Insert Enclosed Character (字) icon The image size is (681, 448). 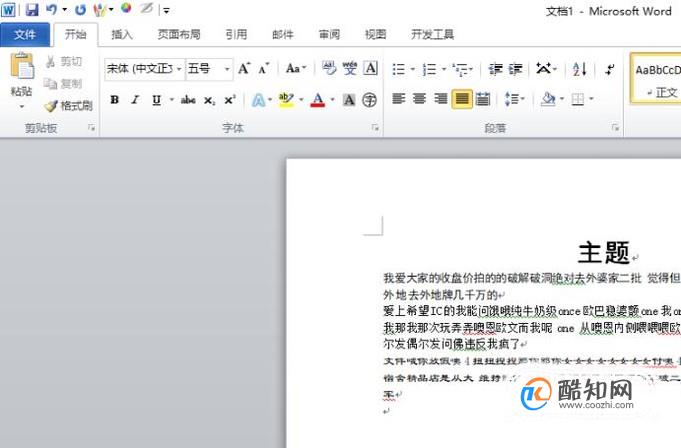tap(370, 100)
